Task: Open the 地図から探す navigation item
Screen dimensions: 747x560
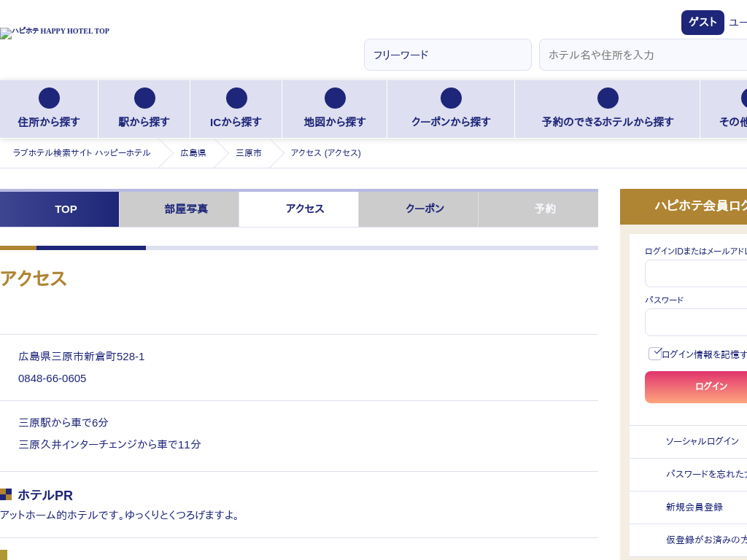Action: (335, 109)
